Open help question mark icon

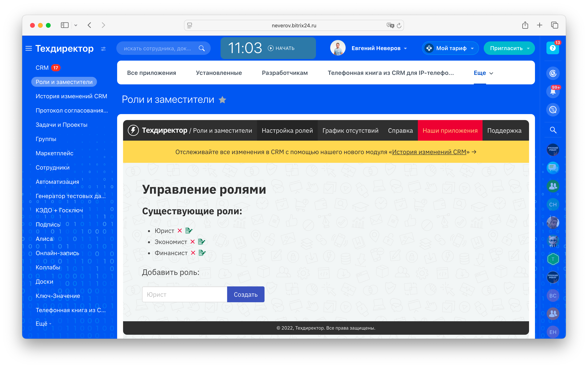(553, 48)
